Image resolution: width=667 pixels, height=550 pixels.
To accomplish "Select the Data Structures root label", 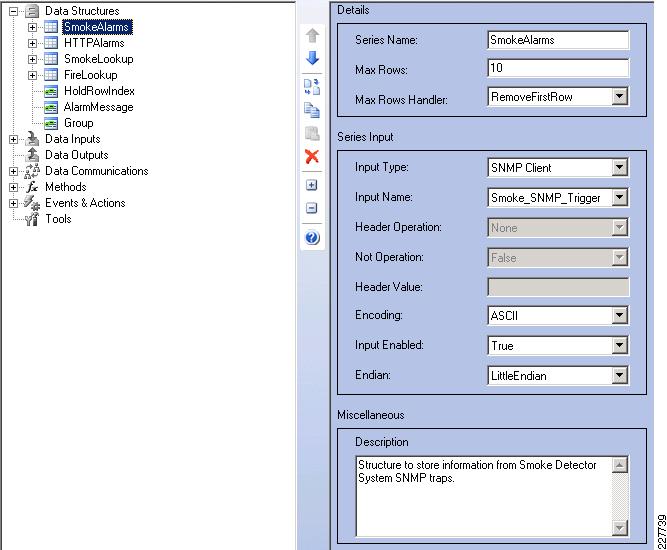I will [x=82, y=11].
